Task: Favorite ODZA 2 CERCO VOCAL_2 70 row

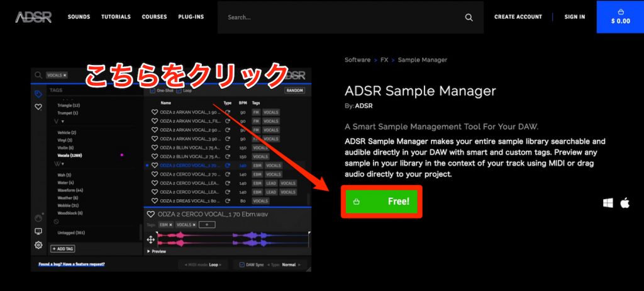Action: point(155,174)
